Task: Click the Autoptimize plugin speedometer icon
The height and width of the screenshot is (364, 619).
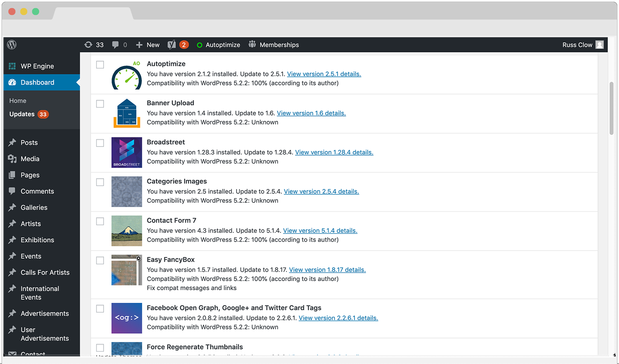Action: click(x=127, y=75)
